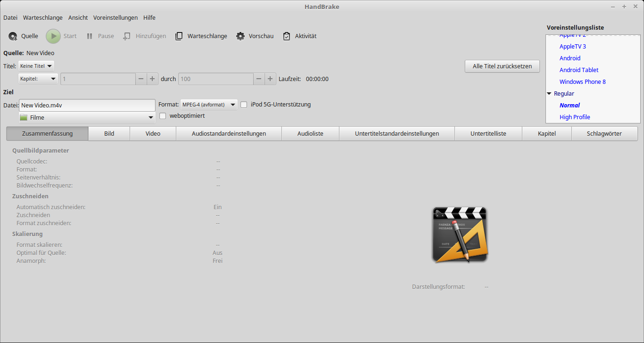644x343 pixels.
Task: Select the High Profile preset
Action: point(575,117)
